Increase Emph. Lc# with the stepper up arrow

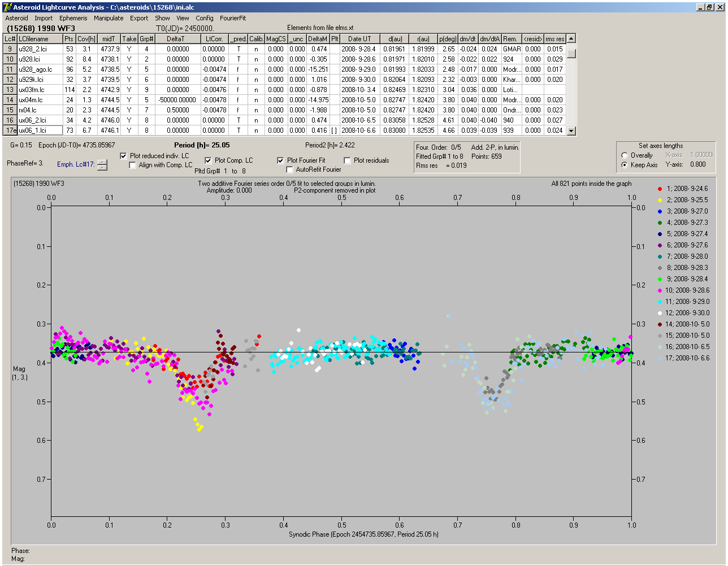pos(102,163)
